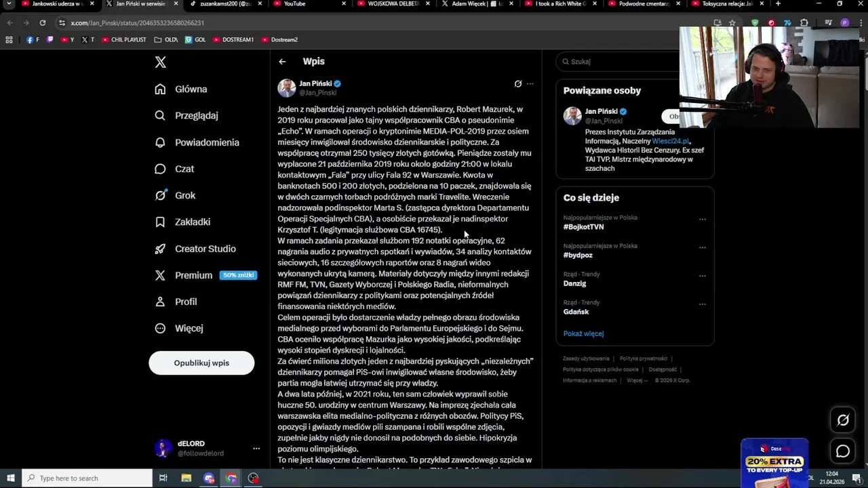Click the dELORD account avatar
Image resolution: width=868 pixels, height=488 pixels.
pyautogui.click(x=163, y=449)
